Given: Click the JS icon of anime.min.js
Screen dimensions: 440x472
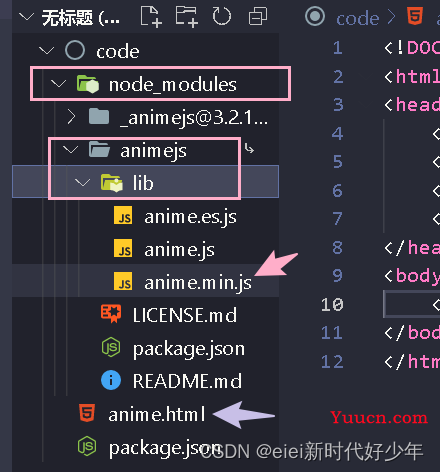Looking at the screenshot, I should pos(123,281).
